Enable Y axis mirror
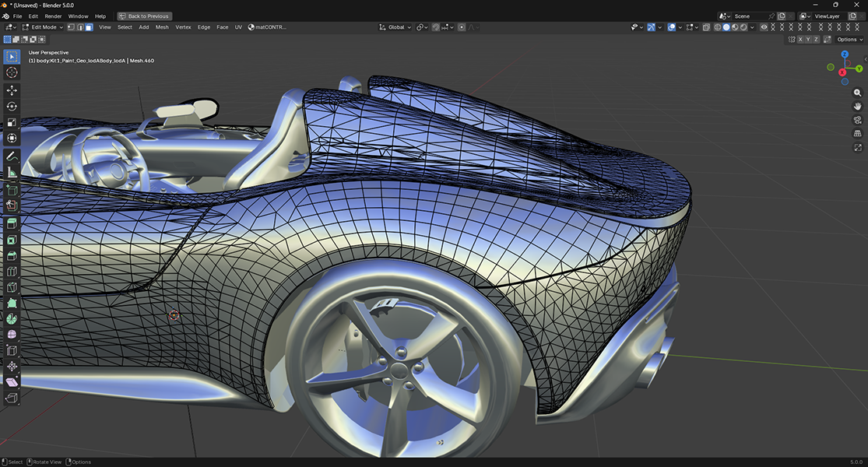Viewport: 868px width, 467px height. point(808,39)
